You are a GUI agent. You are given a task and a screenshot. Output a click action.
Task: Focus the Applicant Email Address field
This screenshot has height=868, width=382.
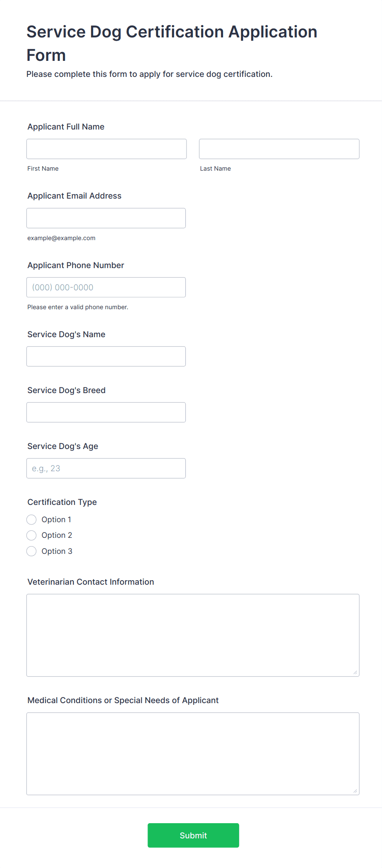pyautogui.click(x=106, y=218)
